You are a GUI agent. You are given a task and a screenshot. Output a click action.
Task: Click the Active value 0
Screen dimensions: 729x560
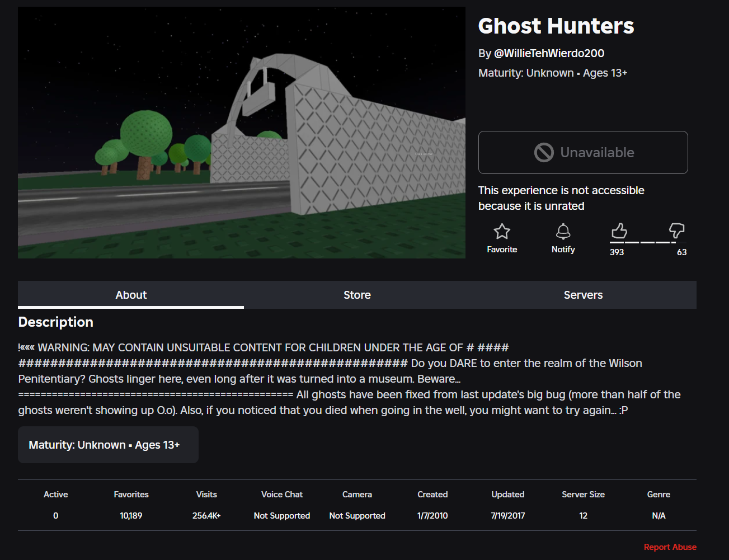[55, 516]
